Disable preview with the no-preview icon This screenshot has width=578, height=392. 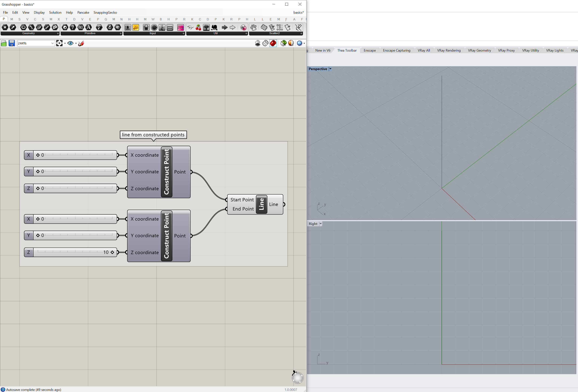(x=258, y=43)
